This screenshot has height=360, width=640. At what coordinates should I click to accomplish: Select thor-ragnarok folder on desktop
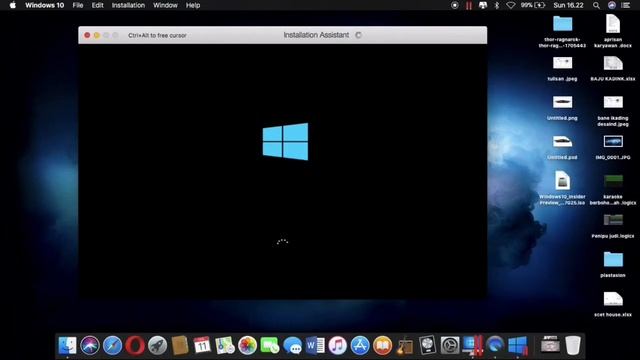pyautogui.click(x=562, y=24)
